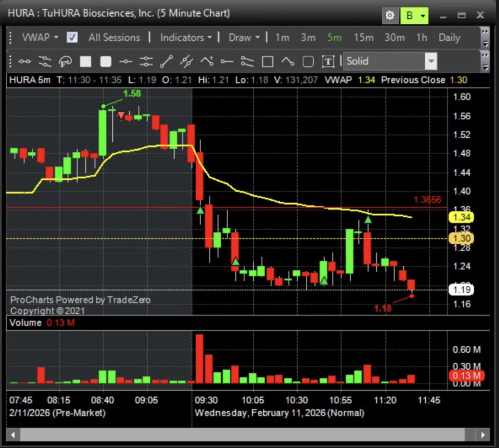
Task: Open the VWAP dropdown
Action: [x=40, y=37]
